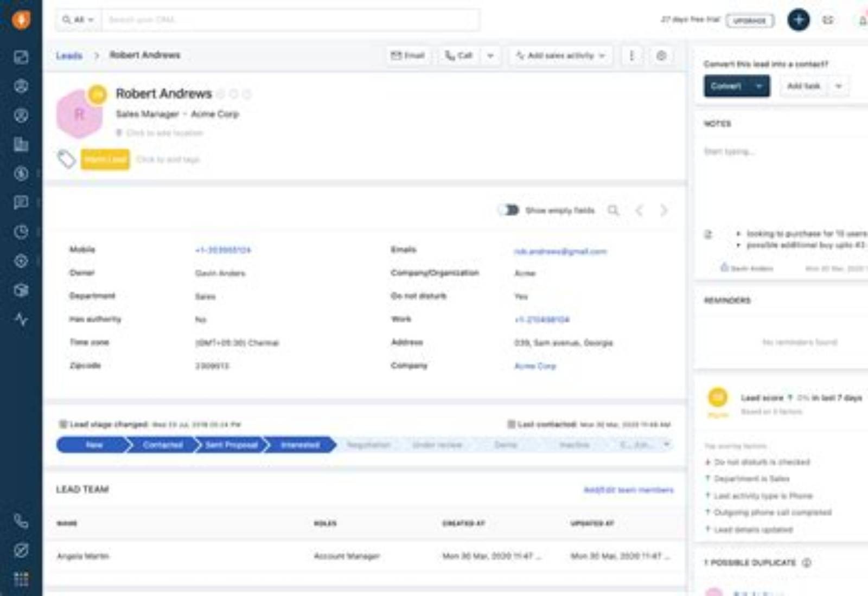Open the phone dialer icon in sidebar
868x596 pixels.
[x=21, y=521]
